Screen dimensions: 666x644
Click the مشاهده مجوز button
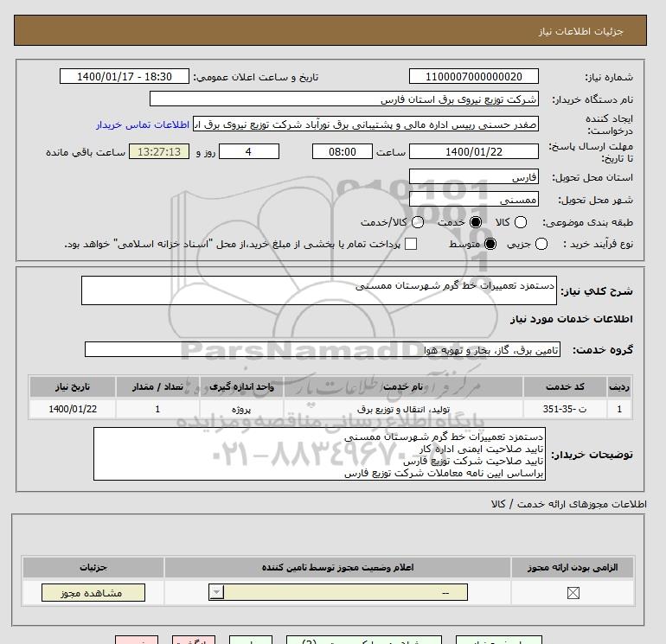coord(93,593)
